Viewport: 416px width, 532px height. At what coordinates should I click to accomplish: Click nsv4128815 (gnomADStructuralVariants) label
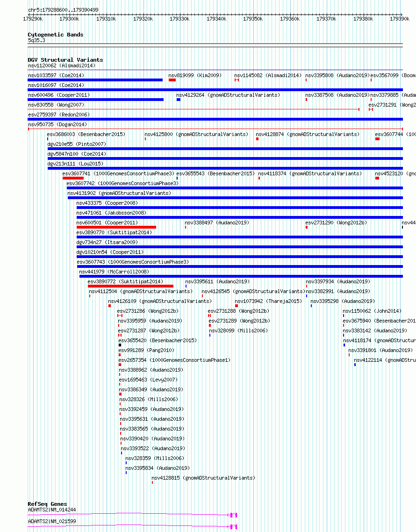203,478
